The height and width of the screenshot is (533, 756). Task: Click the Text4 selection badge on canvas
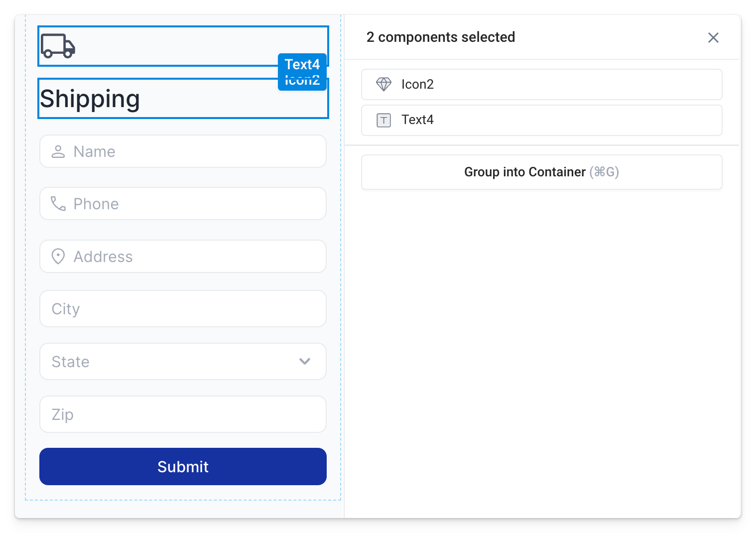[302, 64]
